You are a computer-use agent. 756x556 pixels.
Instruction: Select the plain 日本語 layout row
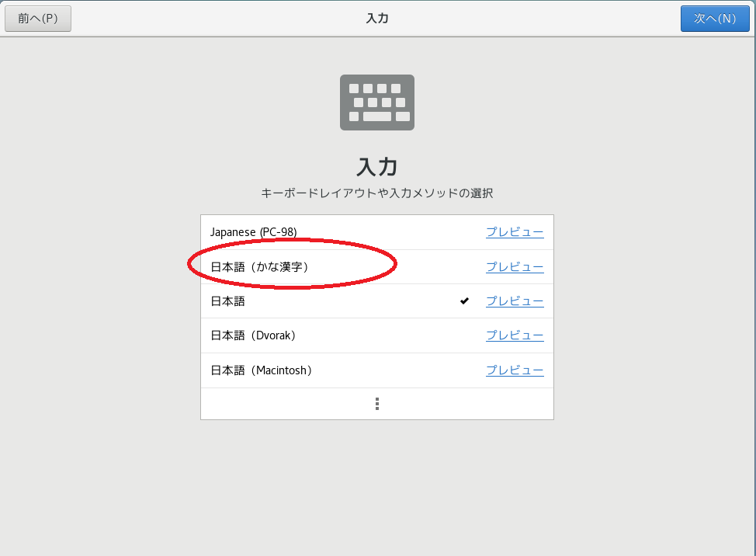pos(377,301)
